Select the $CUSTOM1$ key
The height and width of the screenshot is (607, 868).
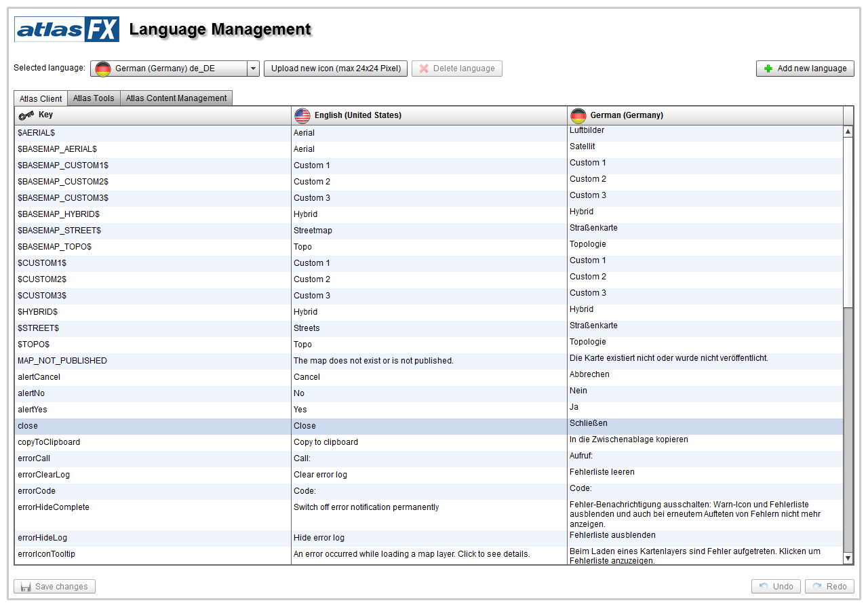click(x=42, y=263)
